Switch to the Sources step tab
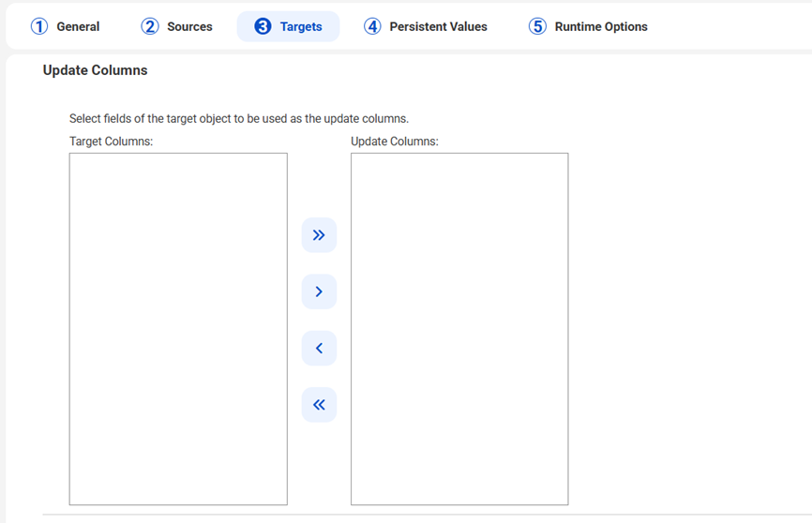 [176, 26]
